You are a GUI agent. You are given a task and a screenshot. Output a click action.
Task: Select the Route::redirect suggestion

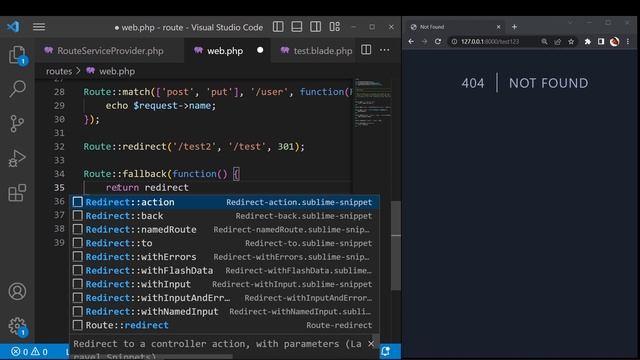coord(224,325)
